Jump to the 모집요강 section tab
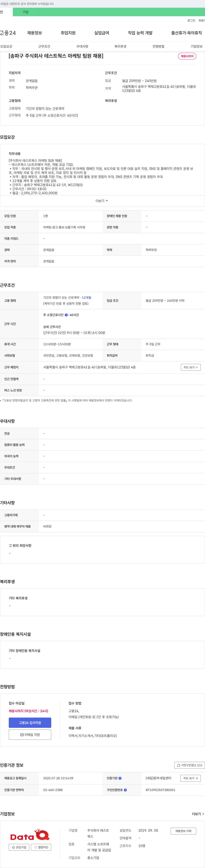Image resolution: width=205 pixels, height=868 pixels. coord(6,47)
